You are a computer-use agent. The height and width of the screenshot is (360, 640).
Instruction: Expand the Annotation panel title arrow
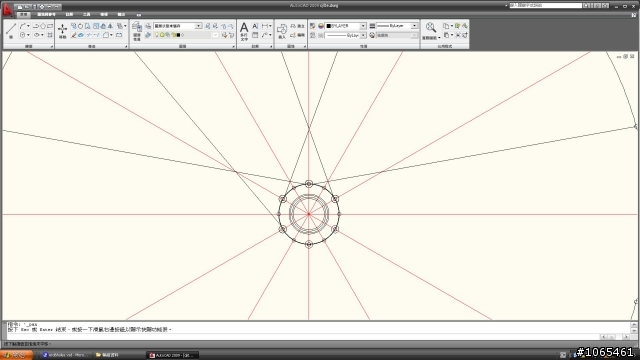tap(271, 47)
